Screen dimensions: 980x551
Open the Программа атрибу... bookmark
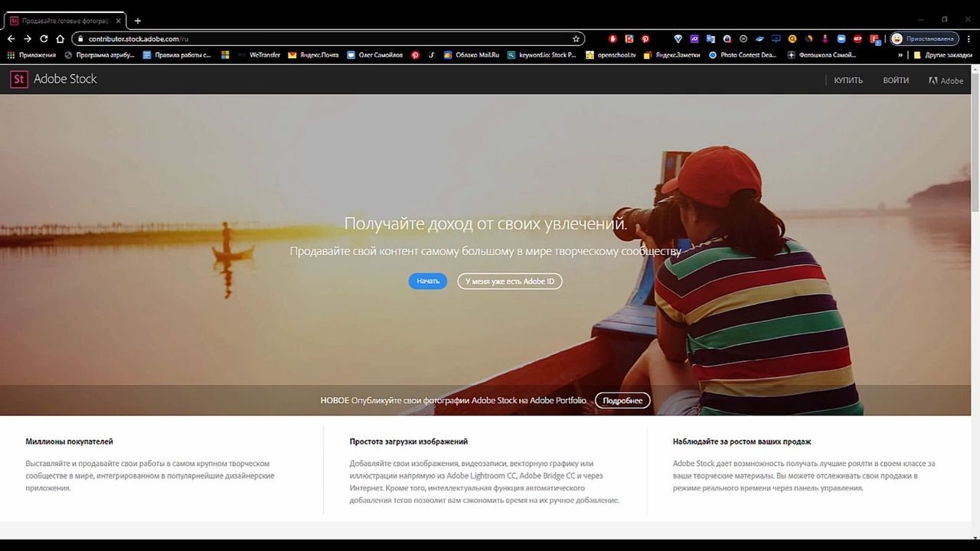point(100,55)
